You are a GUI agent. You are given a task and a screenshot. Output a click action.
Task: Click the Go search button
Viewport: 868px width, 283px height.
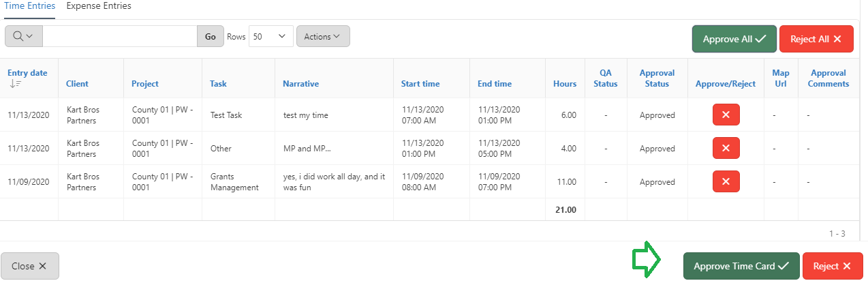tap(211, 37)
